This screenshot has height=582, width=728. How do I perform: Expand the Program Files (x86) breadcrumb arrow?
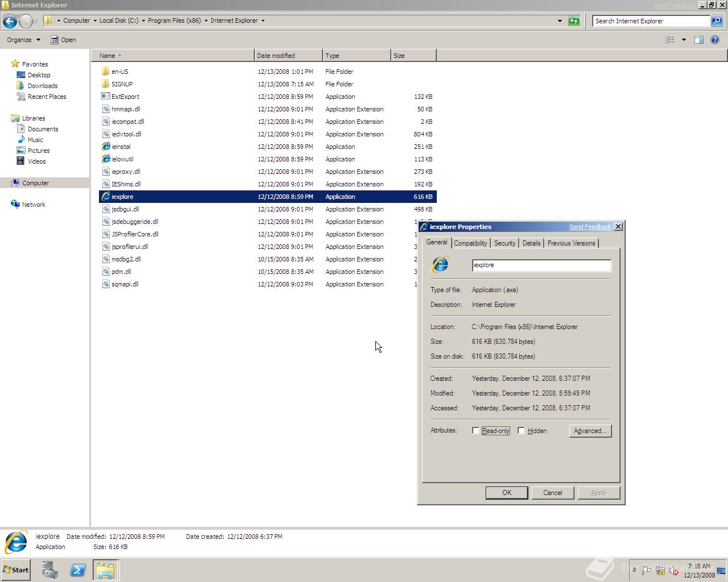pos(206,21)
